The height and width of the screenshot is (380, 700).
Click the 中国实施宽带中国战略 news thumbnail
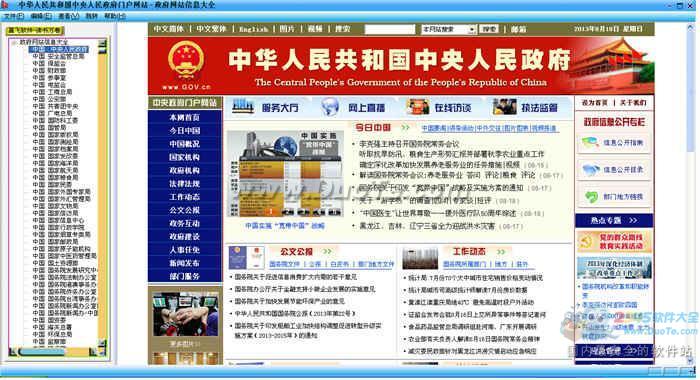(285, 174)
